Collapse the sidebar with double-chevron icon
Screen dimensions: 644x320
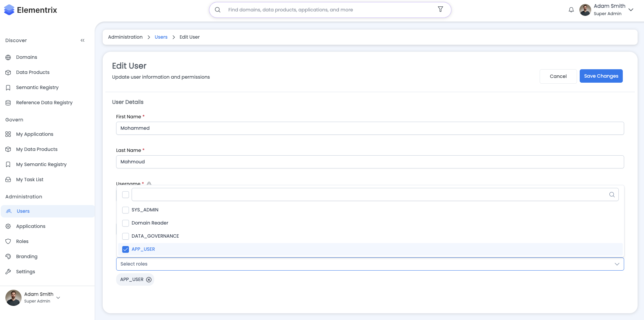click(x=82, y=40)
